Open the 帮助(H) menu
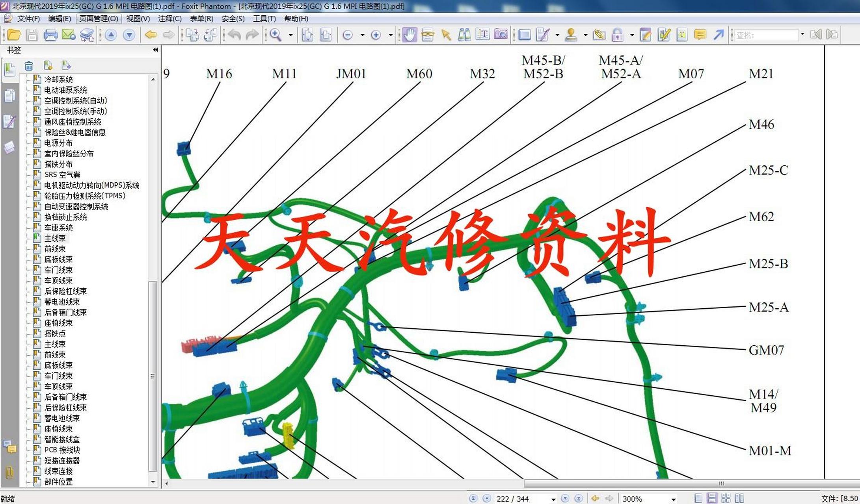 [296, 19]
